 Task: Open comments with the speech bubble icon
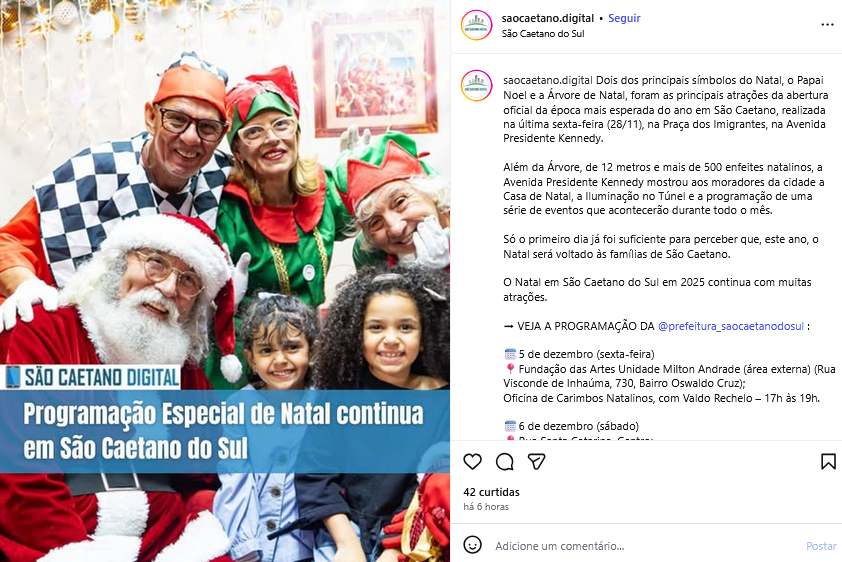tap(505, 462)
